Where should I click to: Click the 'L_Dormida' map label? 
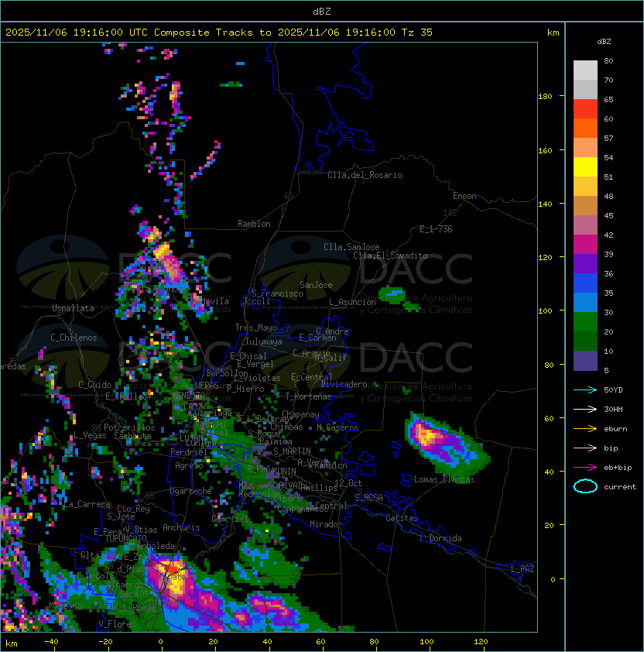[x=440, y=538]
